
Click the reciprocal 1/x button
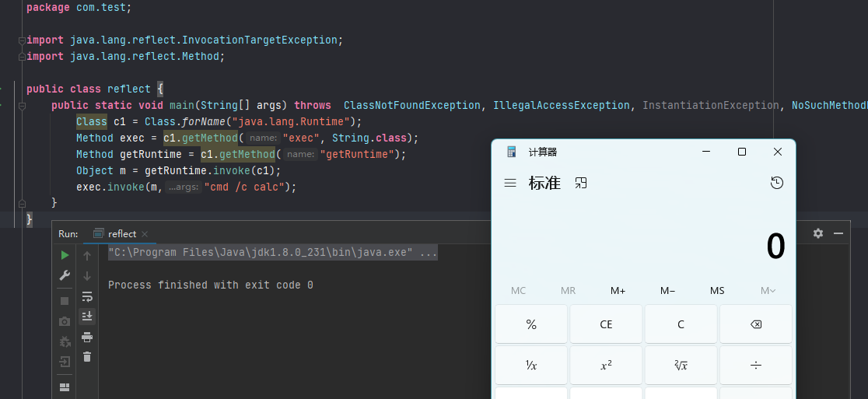coord(531,366)
